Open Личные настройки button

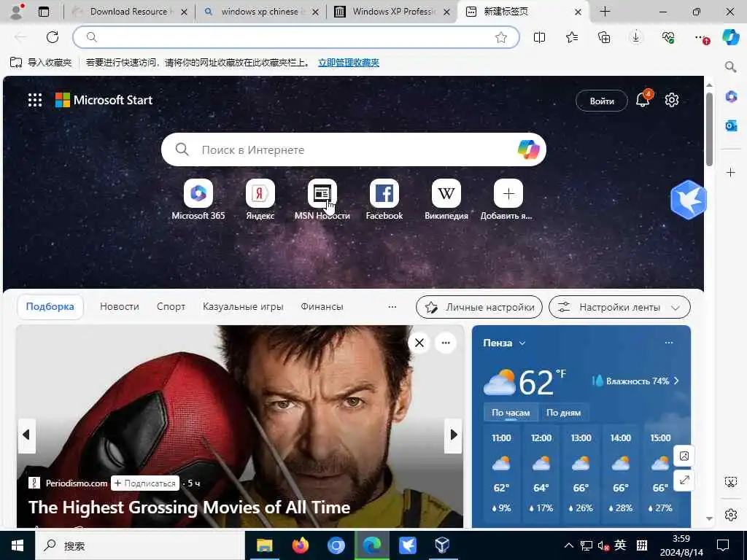tap(479, 307)
